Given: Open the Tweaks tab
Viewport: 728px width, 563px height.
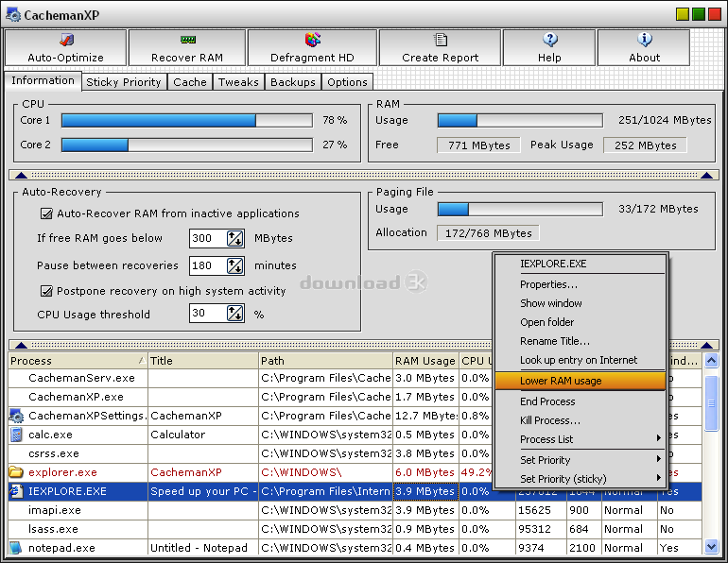Looking at the screenshot, I should click(x=238, y=82).
